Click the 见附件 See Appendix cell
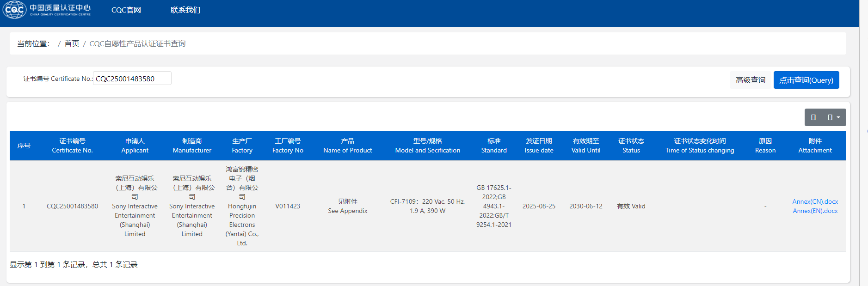 pyautogui.click(x=347, y=206)
